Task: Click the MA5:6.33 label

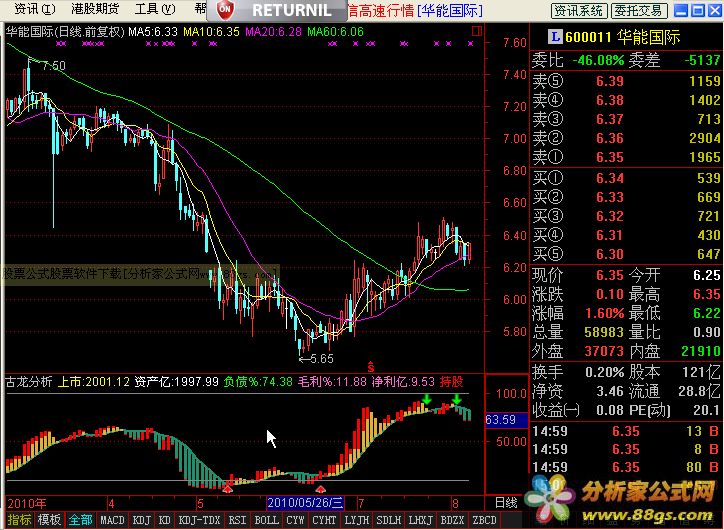Action: [153, 31]
